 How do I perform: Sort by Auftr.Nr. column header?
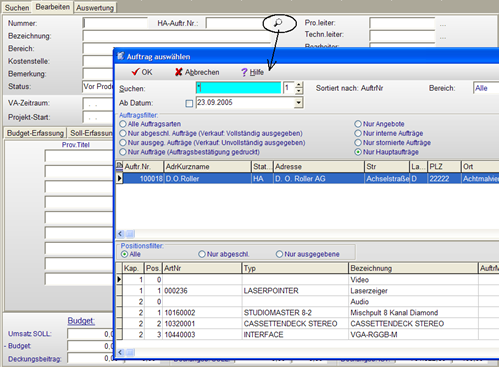[x=143, y=166]
